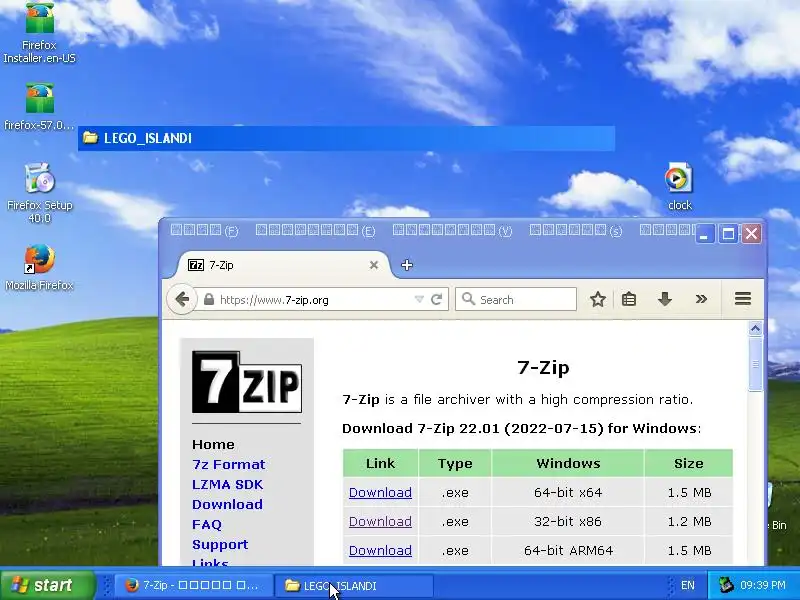The width and height of the screenshot is (800, 600).
Task: Click the vertical scrollbar thumb
Action: [755, 364]
